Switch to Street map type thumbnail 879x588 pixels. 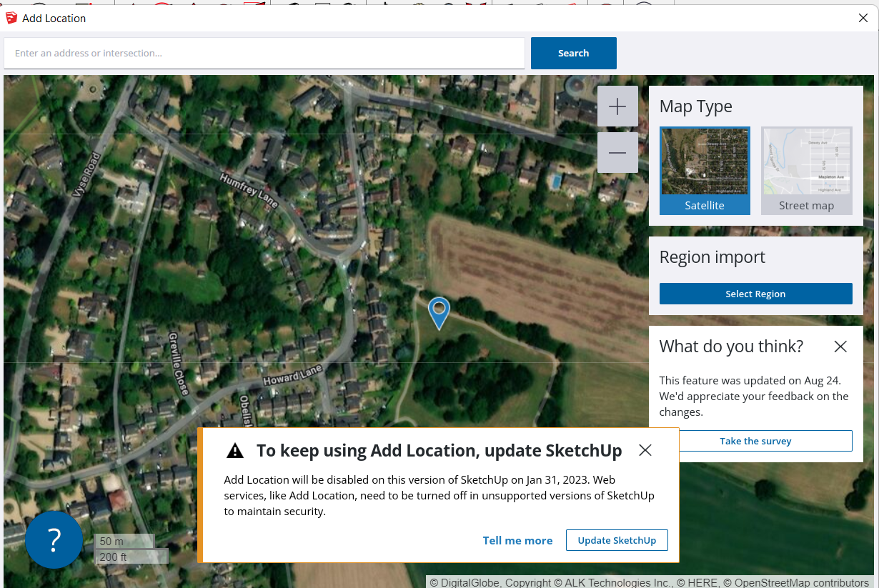807,171
